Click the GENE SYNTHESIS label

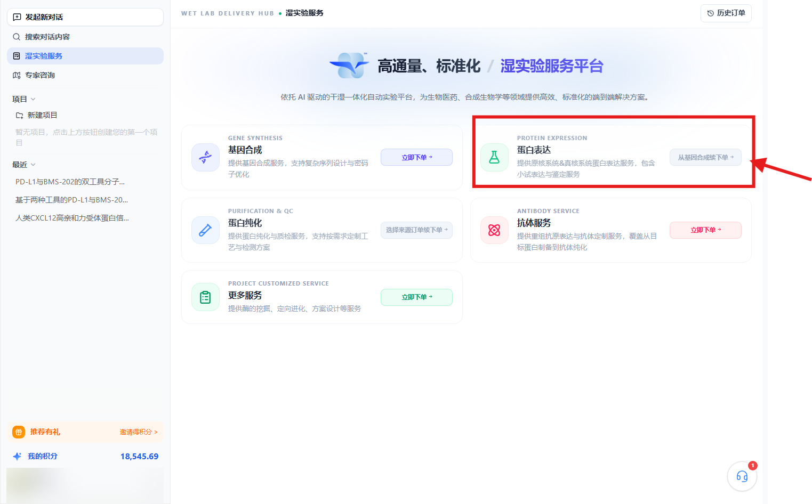pos(255,138)
